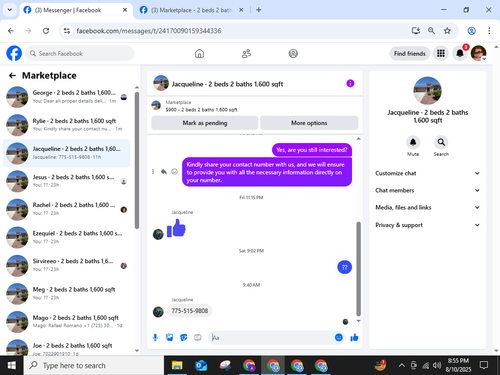500x375 pixels.
Task: Click the Search Facebook field
Action: point(80,53)
